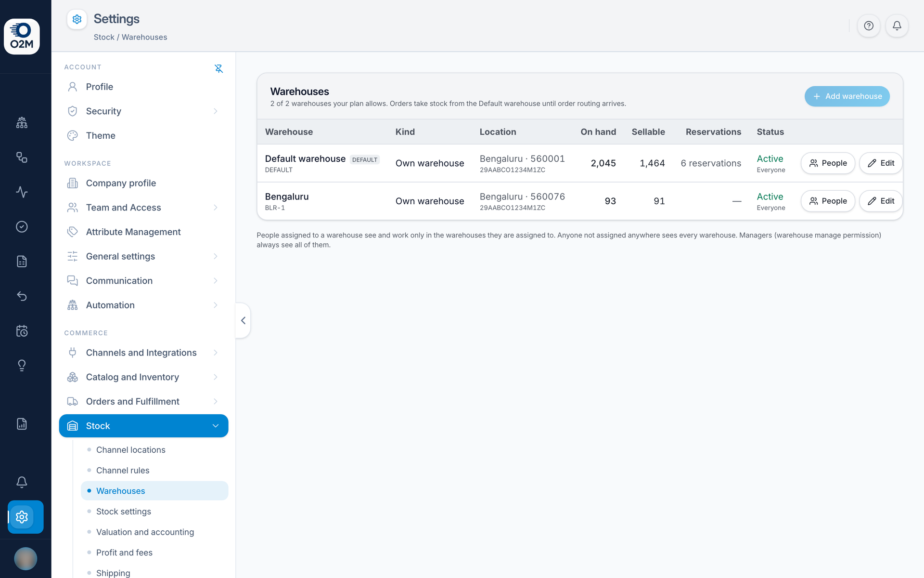
Task: Open the activity pulse icon in left rail
Action: coord(22,192)
